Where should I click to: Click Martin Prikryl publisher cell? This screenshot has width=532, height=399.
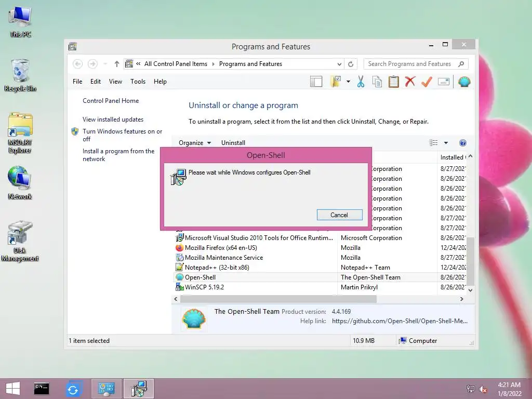(x=359, y=287)
